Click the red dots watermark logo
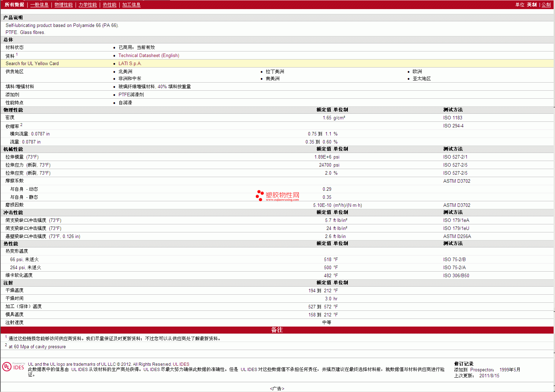The image size is (555, 392). pos(260,195)
